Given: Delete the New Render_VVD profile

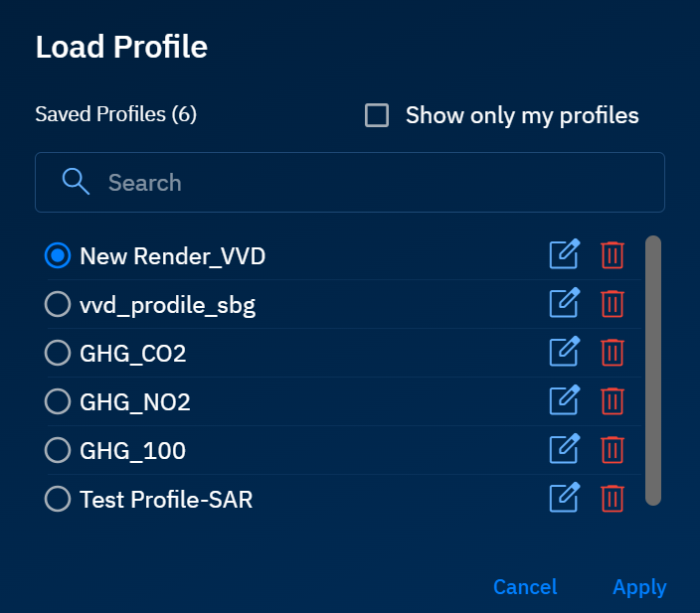Looking at the screenshot, I should 612,255.
